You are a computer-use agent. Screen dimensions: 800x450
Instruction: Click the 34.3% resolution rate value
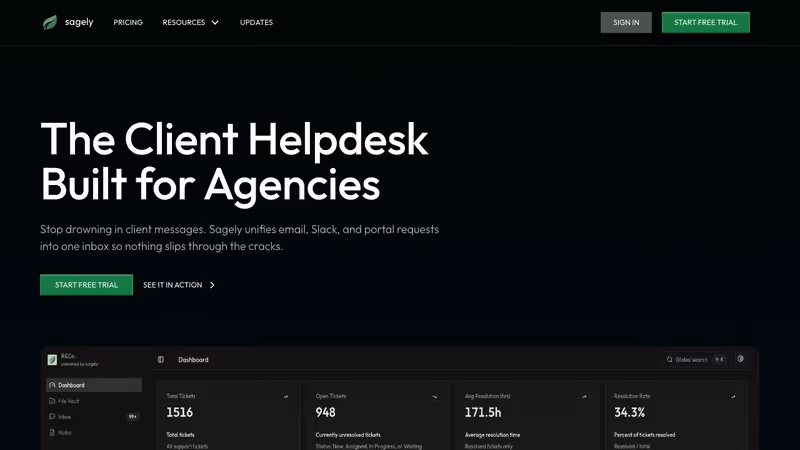tap(630, 412)
